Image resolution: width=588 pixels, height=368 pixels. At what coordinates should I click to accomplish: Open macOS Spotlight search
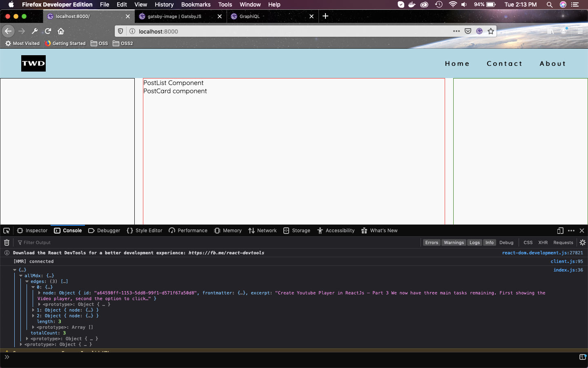pyautogui.click(x=550, y=4)
